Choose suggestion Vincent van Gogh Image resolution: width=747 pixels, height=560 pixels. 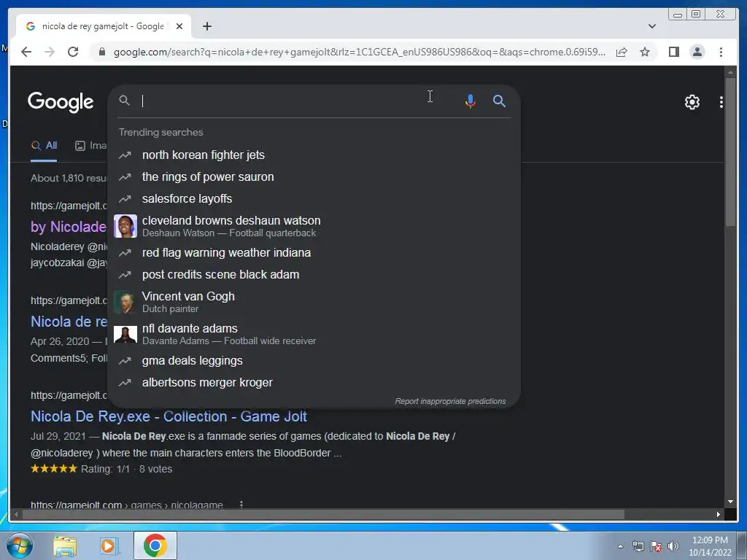(314, 302)
